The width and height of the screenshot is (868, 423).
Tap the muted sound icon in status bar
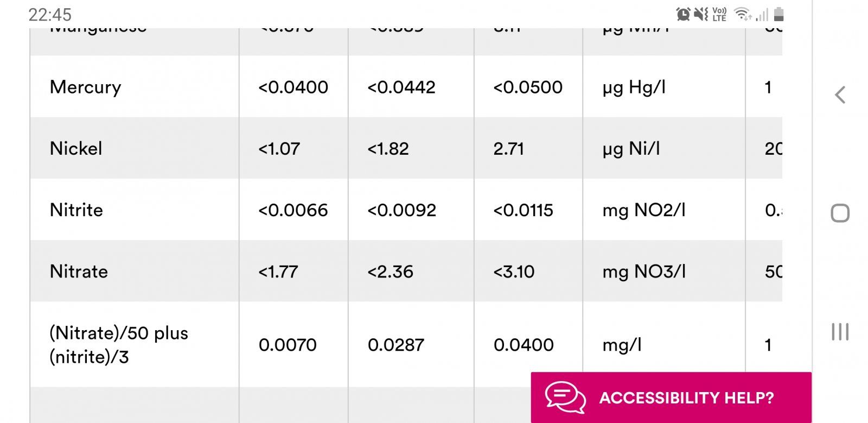701,14
